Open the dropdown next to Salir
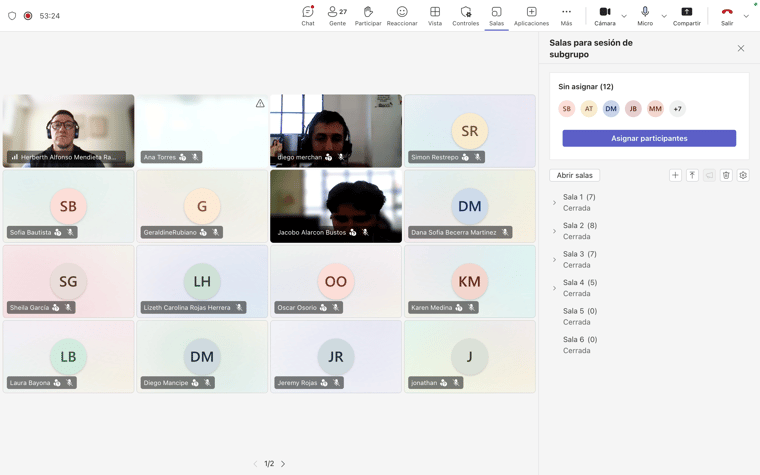Image resolution: width=760 pixels, height=475 pixels. tap(746, 16)
